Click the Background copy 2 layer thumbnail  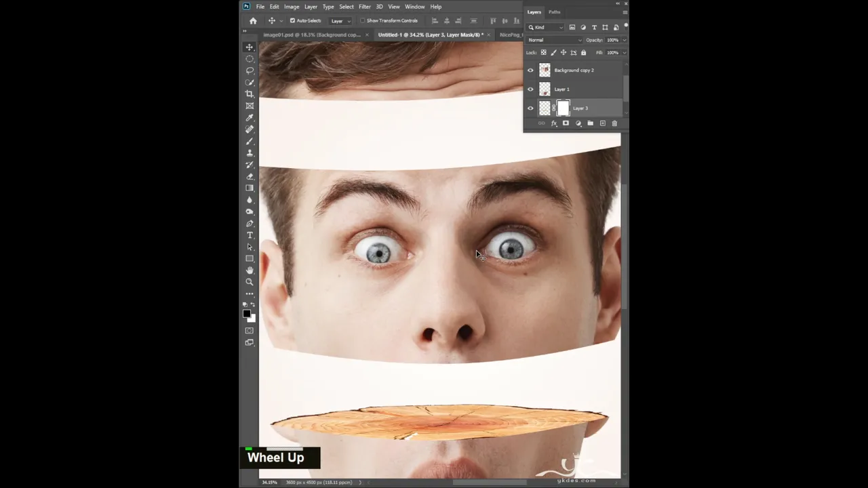(545, 70)
